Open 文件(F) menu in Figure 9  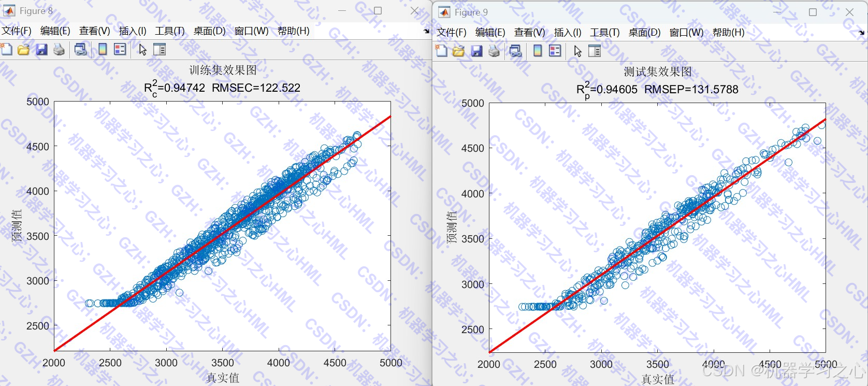(452, 33)
